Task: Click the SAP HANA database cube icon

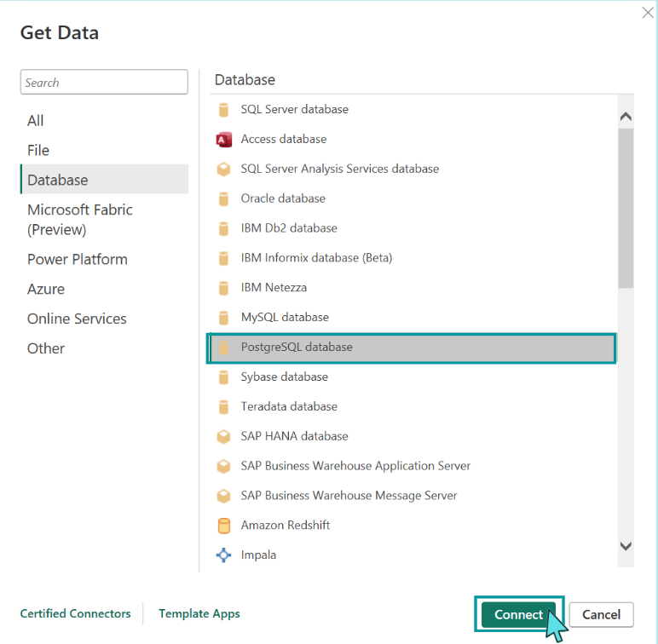Action: click(223, 436)
